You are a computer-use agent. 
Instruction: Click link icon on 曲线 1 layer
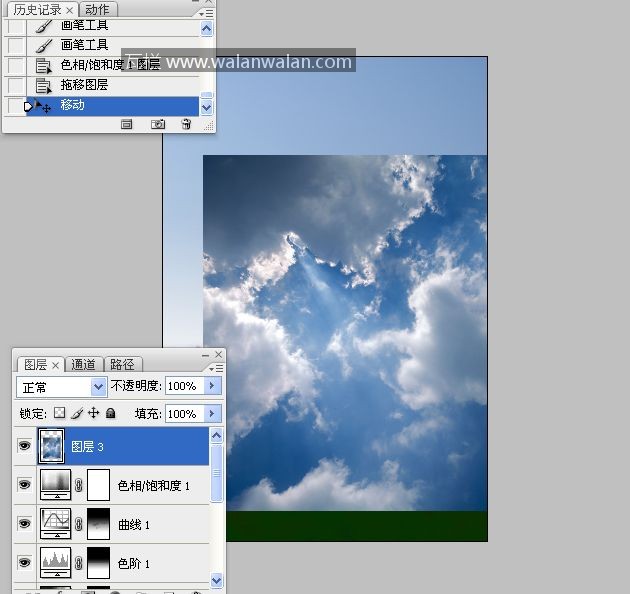(79, 524)
